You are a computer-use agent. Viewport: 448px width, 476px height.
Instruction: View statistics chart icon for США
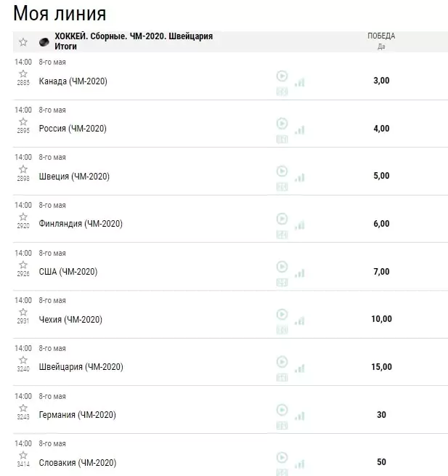pyautogui.click(x=300, y=273)
